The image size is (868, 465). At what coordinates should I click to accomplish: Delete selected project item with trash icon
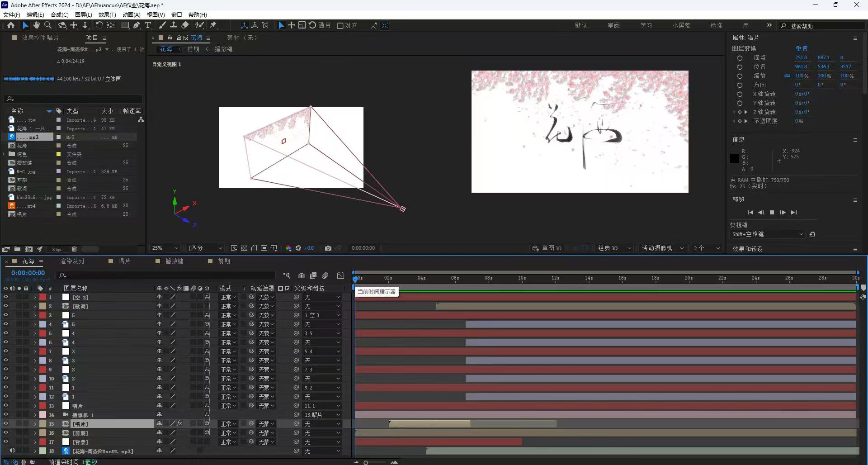click(x=75, y=249)
